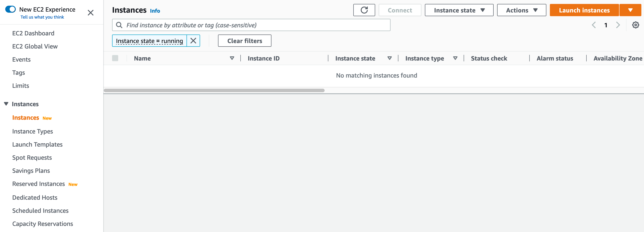Click the Connect button
The image size is (644, 232).
click(x=400, y=10)
